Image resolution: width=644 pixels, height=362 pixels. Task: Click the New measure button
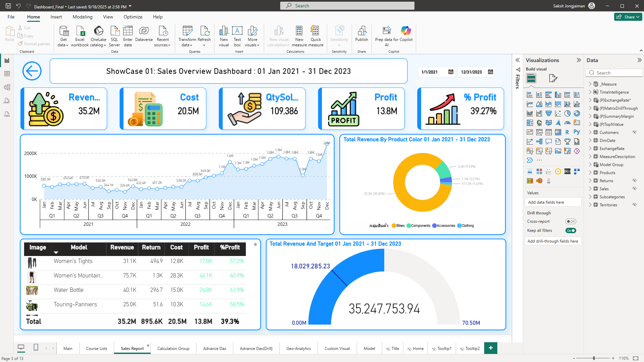tap(299, 35)
